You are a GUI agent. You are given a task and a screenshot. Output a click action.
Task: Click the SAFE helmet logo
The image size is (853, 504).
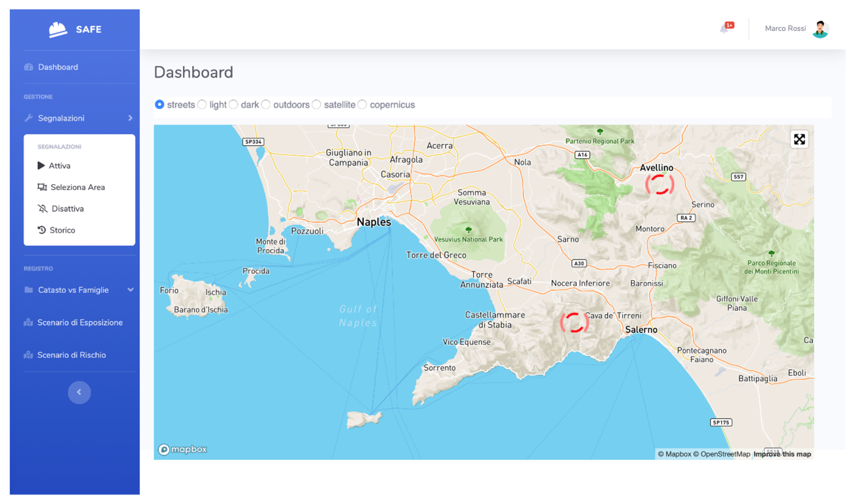[58, 30]
